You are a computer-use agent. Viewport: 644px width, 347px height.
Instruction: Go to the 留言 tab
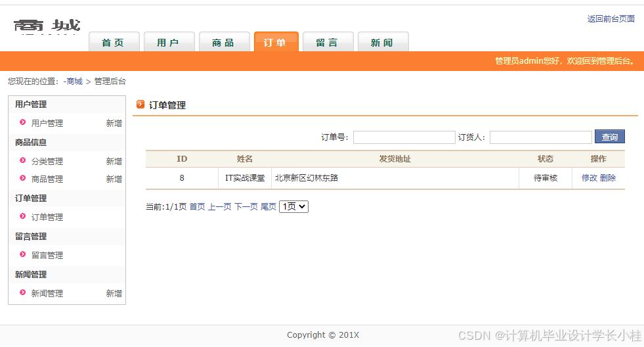coord(328,42)
